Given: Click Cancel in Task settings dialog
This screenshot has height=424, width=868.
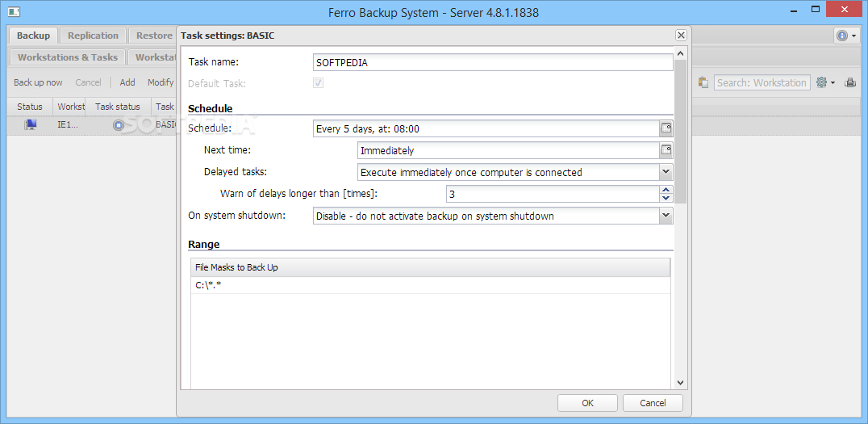Looking at the screenshot, I should point(653,403).
